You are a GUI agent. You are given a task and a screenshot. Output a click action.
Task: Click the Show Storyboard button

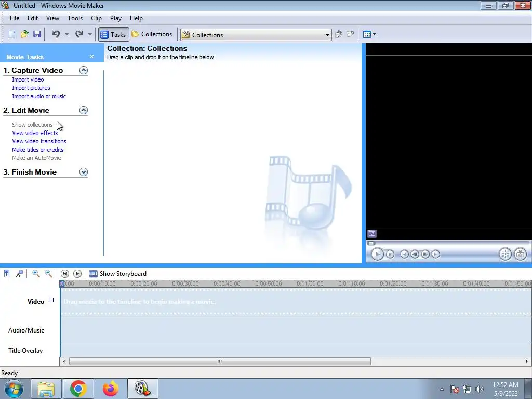coord(118,274)
